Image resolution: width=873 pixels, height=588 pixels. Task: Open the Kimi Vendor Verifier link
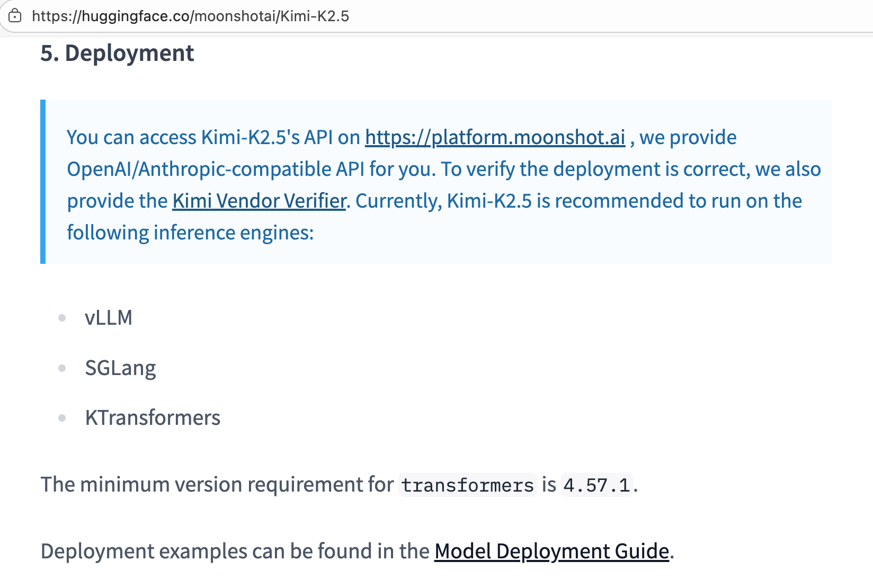pyautogui.click(x=259, y=201)
